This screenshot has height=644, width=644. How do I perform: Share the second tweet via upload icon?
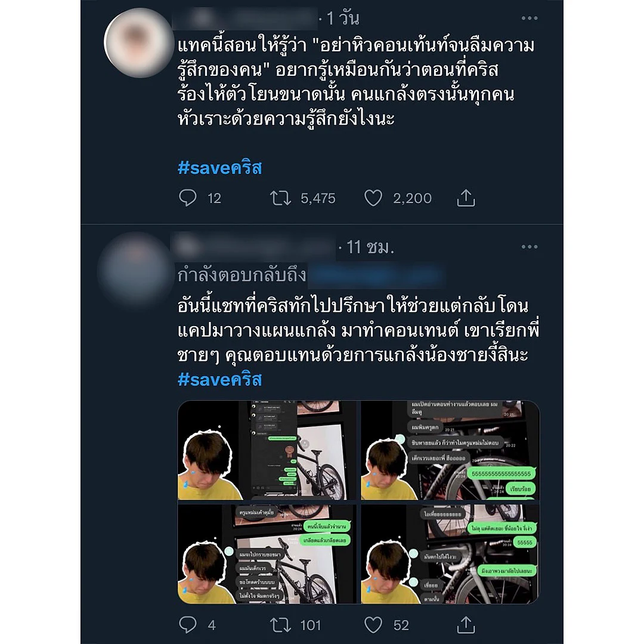tap(466, 625)
